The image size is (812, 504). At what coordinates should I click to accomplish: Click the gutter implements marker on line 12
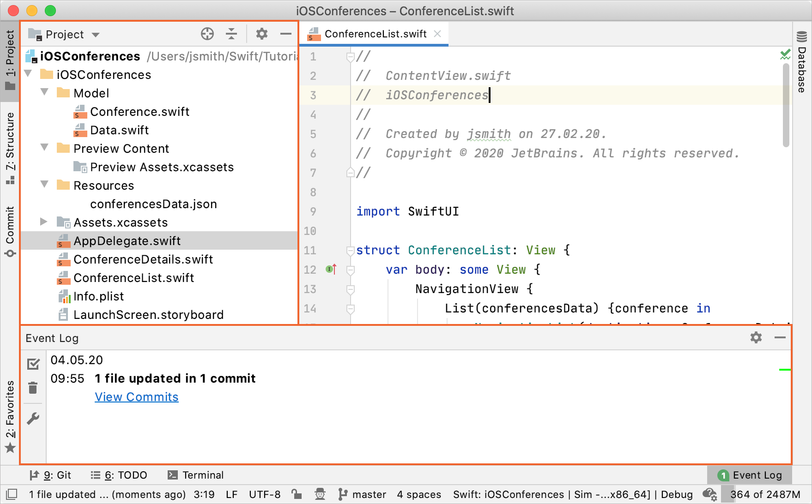coord(331,269)
